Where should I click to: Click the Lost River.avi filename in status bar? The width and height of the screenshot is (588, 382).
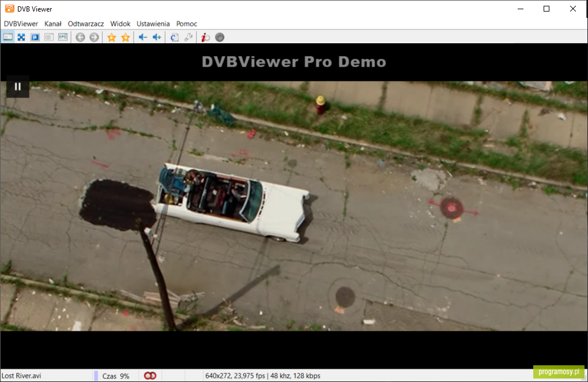(x=21, y=376)
